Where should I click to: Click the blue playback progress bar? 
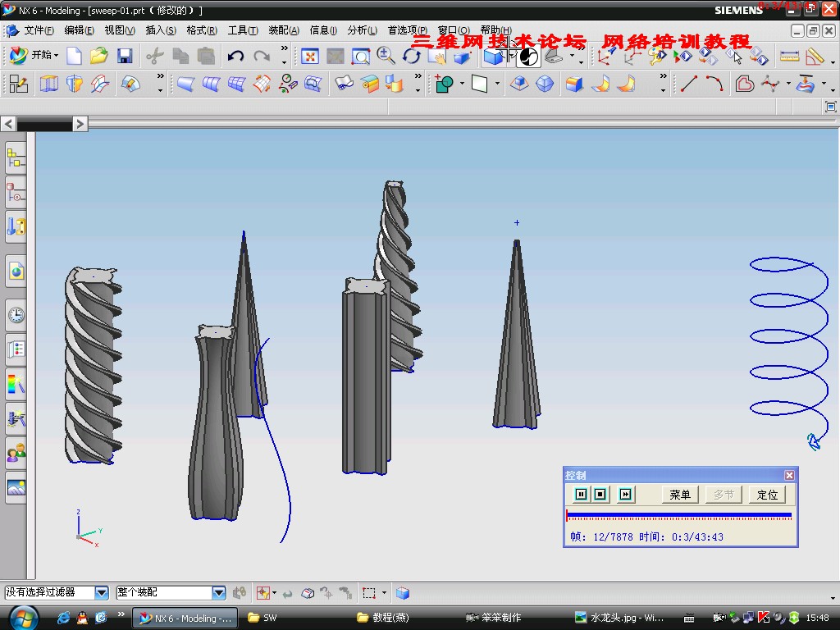(x=678, y=515)
